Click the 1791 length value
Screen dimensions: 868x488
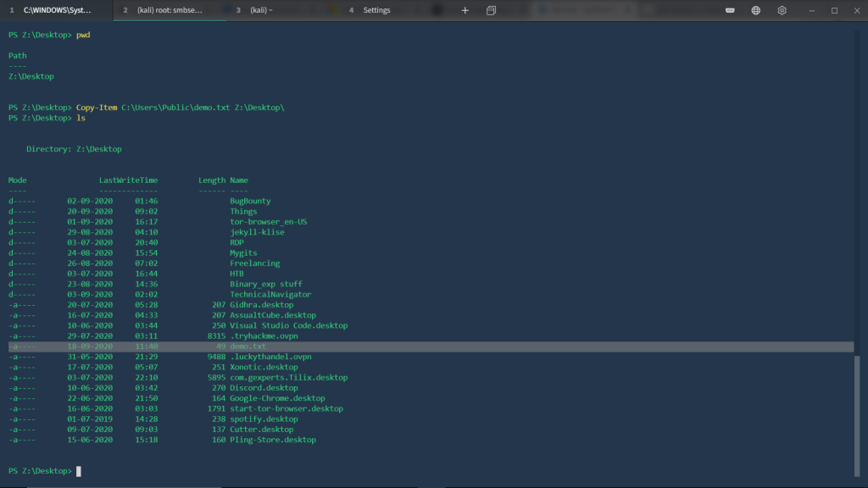coord(216,409)
